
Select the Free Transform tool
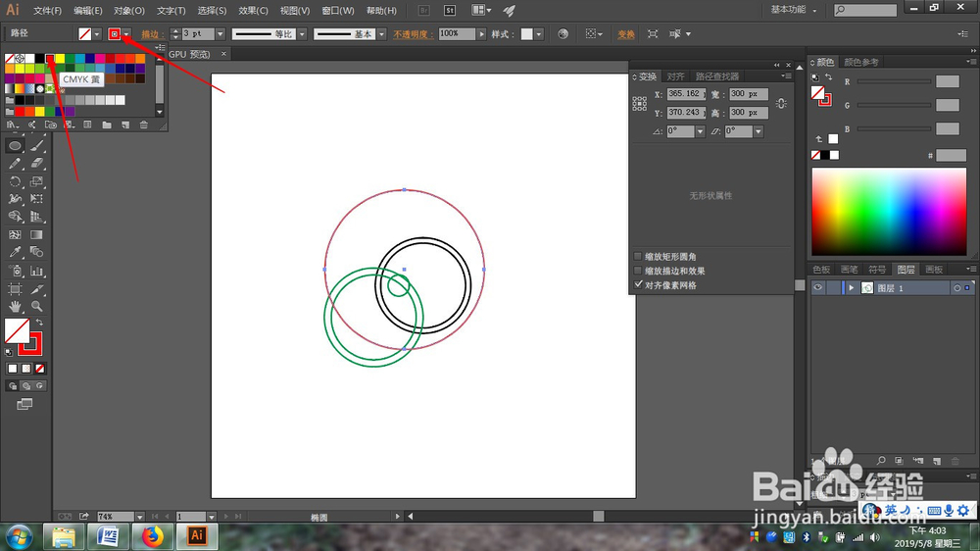coord(37,199)
